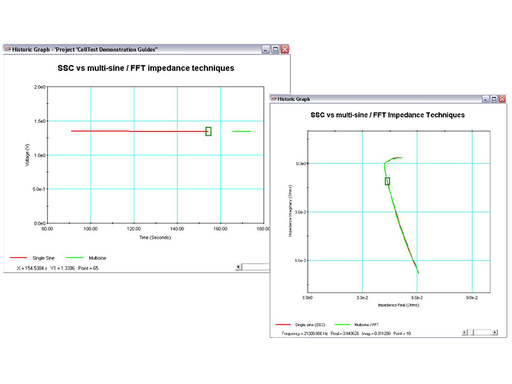Click the scrollbar thumb in the impedance graph window
512x384 pixels.
pos(471,332)
